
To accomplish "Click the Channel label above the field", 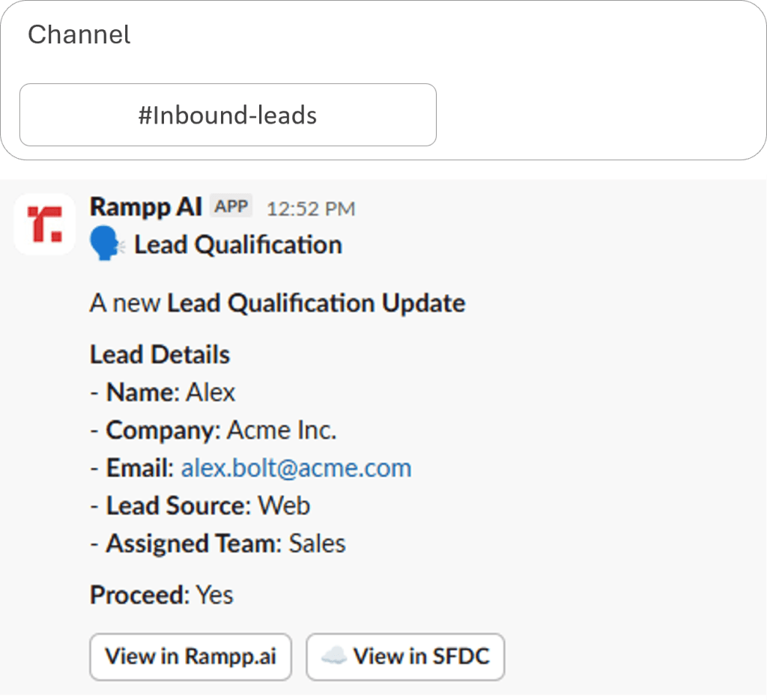I will tap(79, 34).
